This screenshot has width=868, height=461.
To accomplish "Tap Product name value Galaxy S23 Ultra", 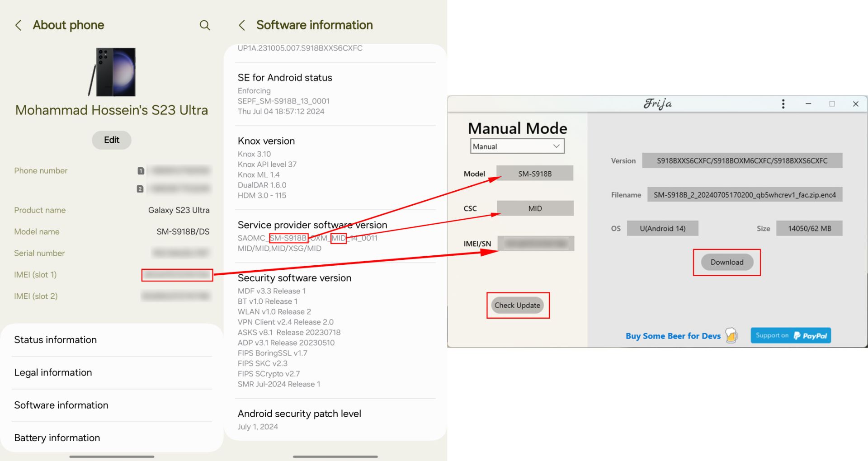I will (x=179, y=210).
